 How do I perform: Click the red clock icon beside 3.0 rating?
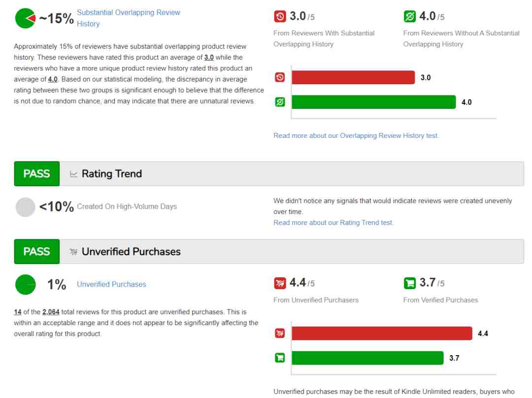[x=279, y=18]
